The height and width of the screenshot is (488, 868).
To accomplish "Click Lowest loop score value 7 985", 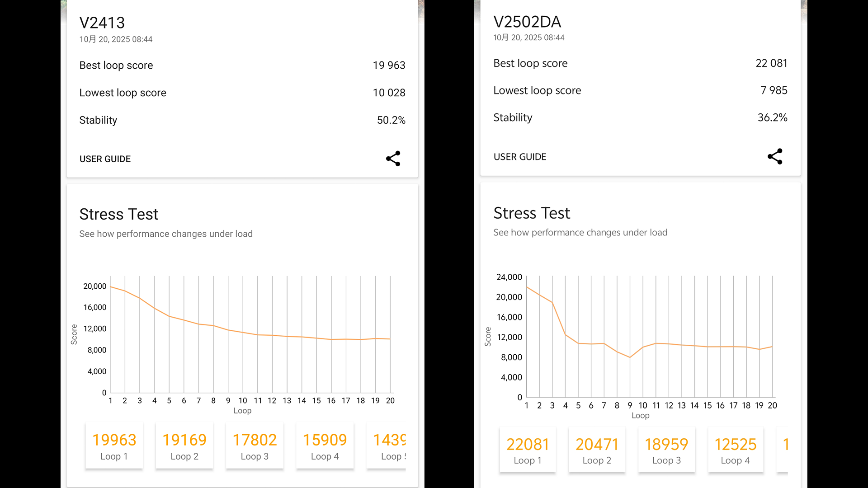I will [774, 90].
